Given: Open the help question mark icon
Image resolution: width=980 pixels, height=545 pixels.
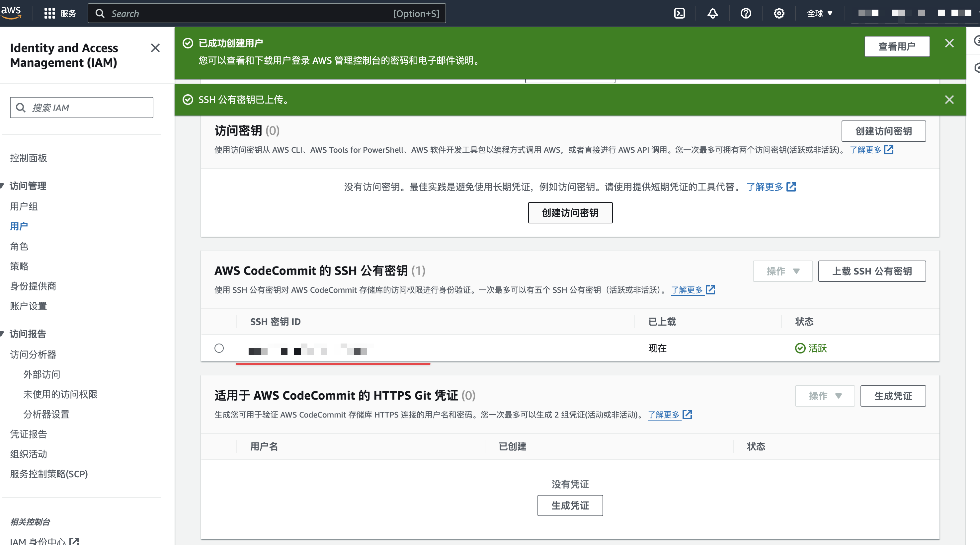Looking at the screenshot, I should click(746, 14).
